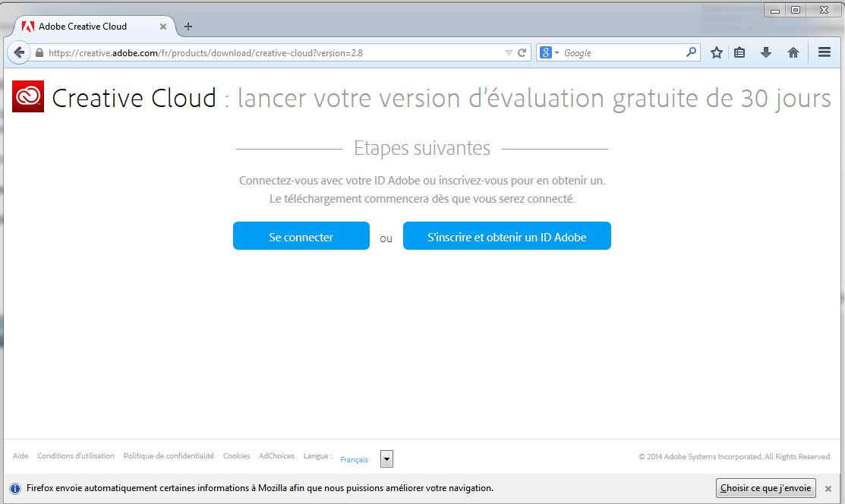Open a new tab with plus button

tap(188, 27)
